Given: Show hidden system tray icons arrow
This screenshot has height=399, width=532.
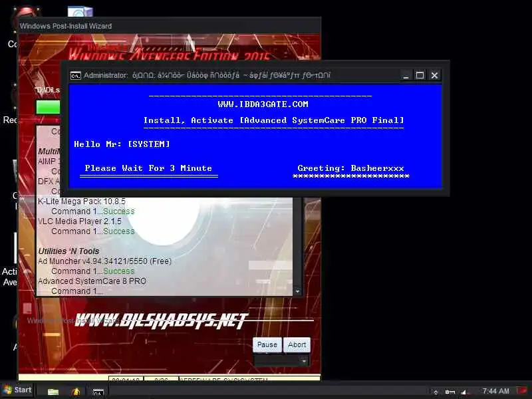Looking at the screenshot, I should 436,392.
